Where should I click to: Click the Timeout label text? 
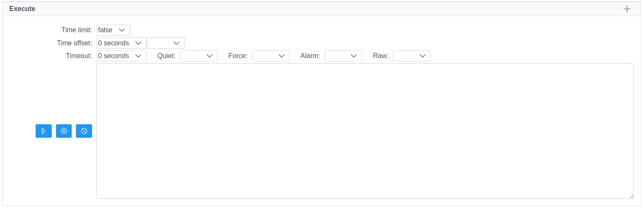click(x=78, y=56)
